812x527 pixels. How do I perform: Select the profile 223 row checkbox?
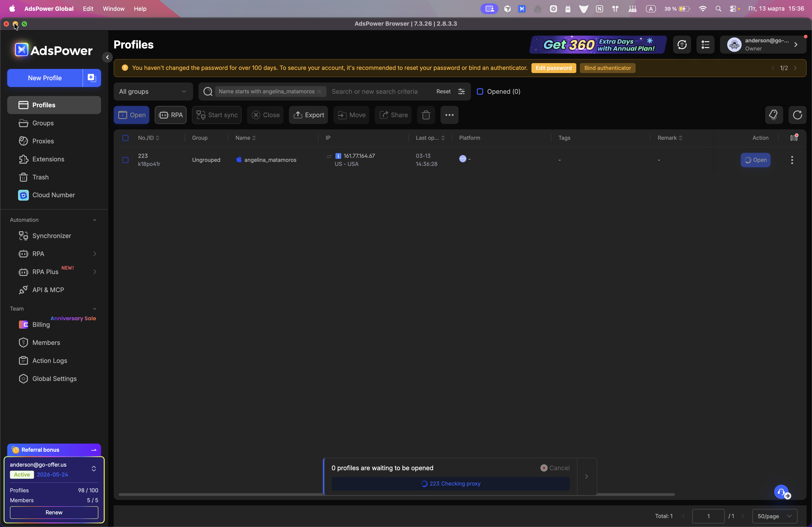pyautogui.click(x=125, y=160)
